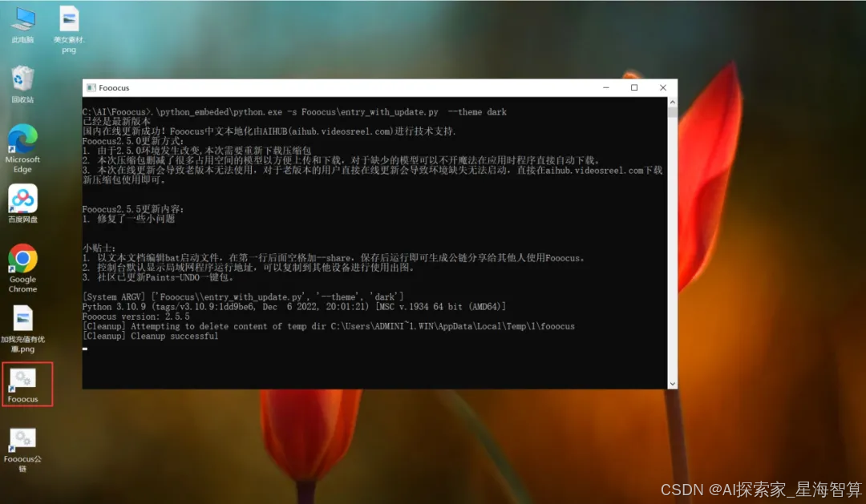The width and height of the screenshot is (866, 504).
Task: Click the Fooocus console window title icon
Action: tap(91, 88)
